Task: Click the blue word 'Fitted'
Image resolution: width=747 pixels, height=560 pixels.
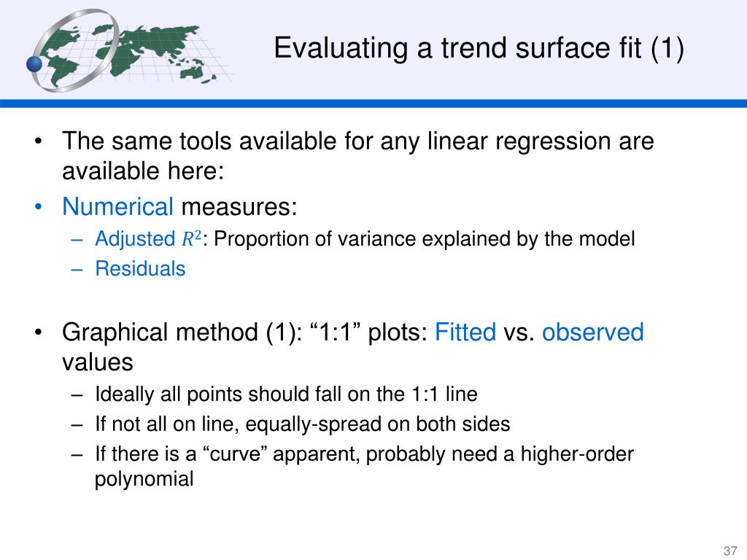Action: [x=465, y=332]
